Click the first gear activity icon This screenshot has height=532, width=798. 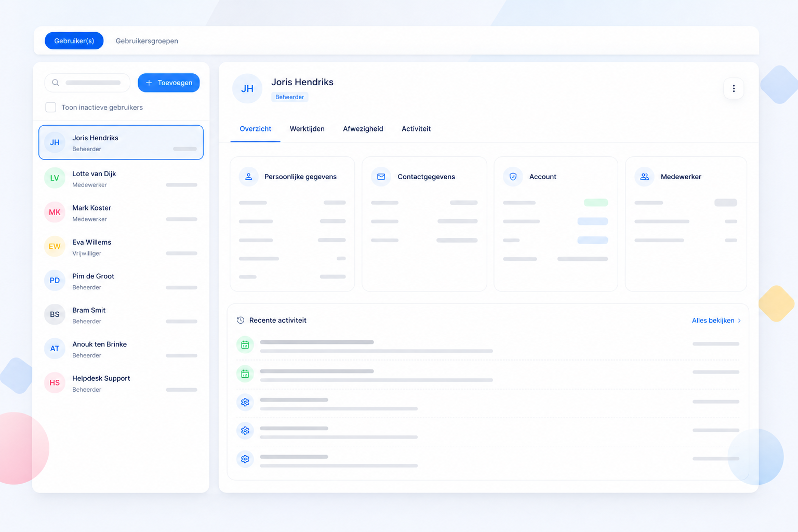click(245, 402)
